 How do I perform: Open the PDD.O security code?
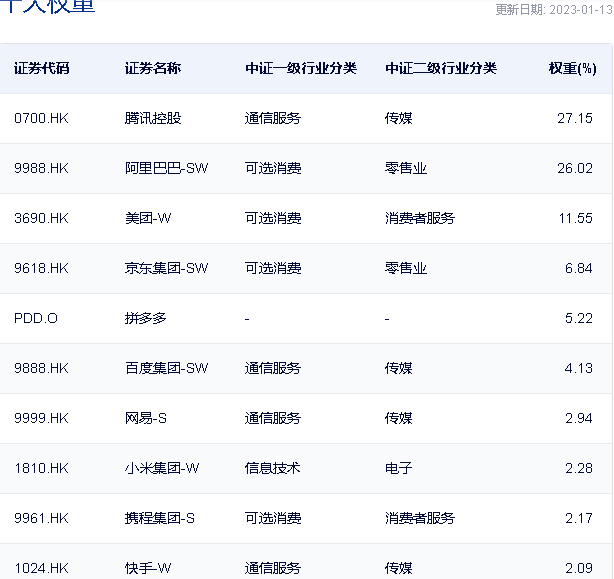pos(36,318)
